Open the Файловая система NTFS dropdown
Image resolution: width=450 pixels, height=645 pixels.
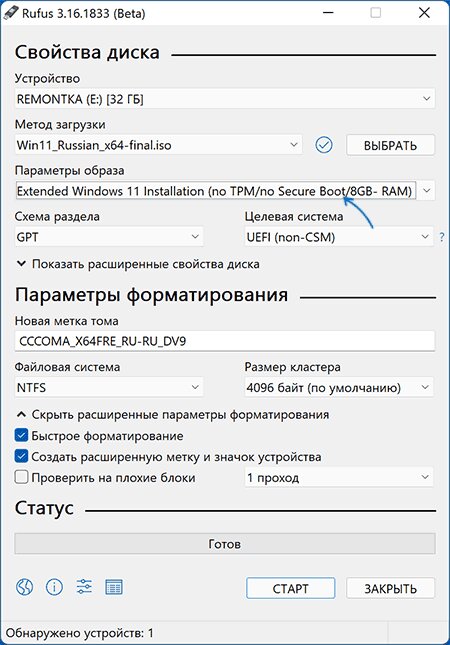pos(109,387)
